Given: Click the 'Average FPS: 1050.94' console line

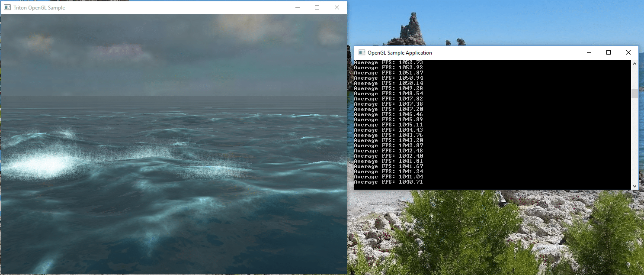Looking at the screenshot, I should point(388,78).
